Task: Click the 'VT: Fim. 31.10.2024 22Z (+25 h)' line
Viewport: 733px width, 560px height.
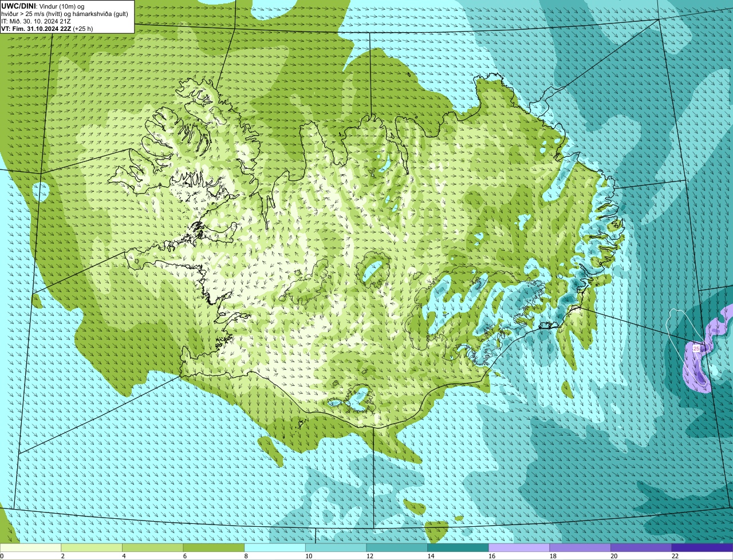Action: 47,28
